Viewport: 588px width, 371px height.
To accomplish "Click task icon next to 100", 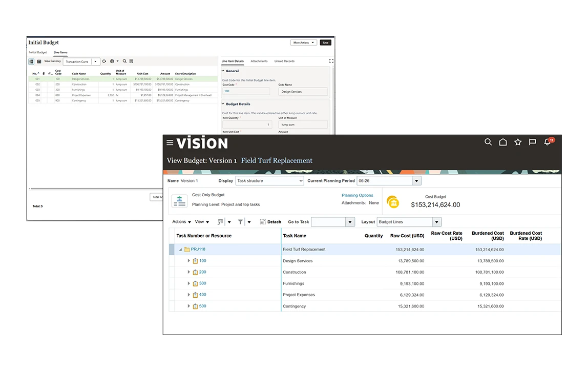I will tap(195, 261).
